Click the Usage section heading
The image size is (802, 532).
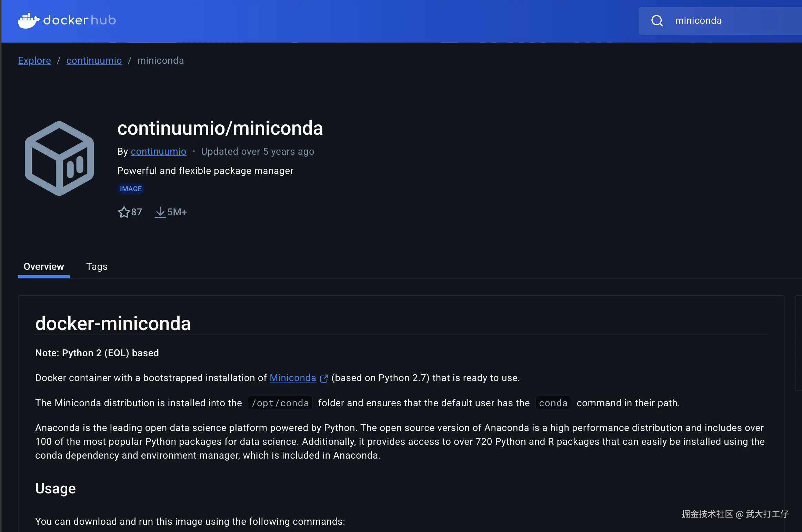pyautogui.click(x=56, y=489)
